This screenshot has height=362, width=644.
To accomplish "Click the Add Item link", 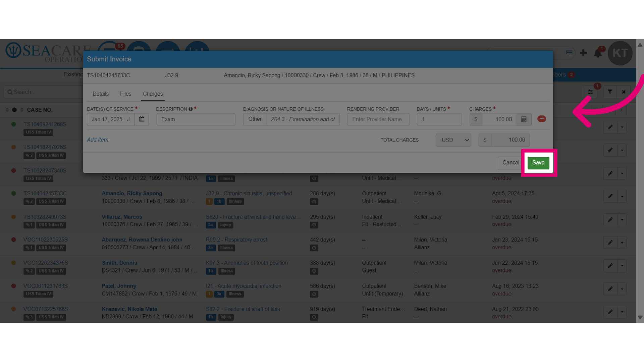I will [98, 140].
